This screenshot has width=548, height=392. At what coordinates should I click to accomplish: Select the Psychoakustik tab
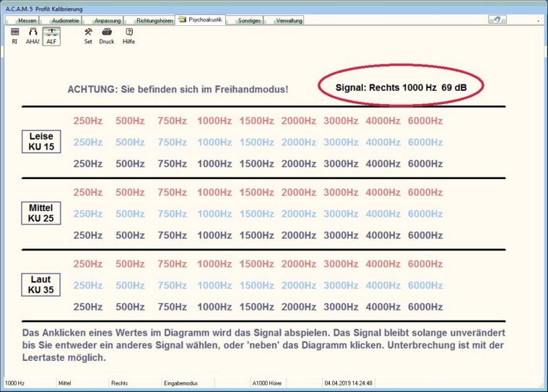coord(201,19)
